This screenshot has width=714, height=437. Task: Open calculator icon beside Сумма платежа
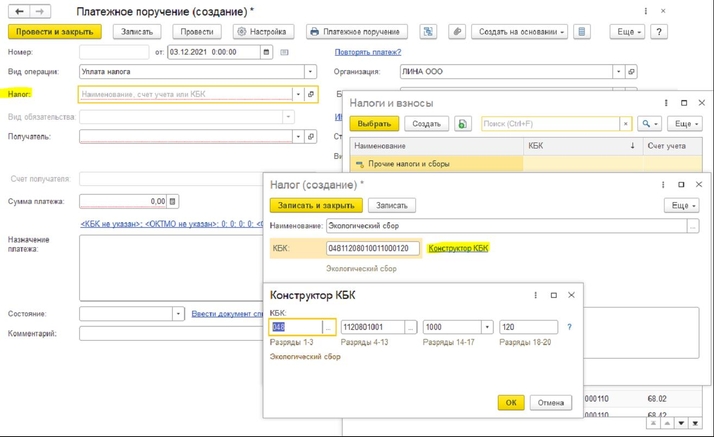tap(173, 201)
